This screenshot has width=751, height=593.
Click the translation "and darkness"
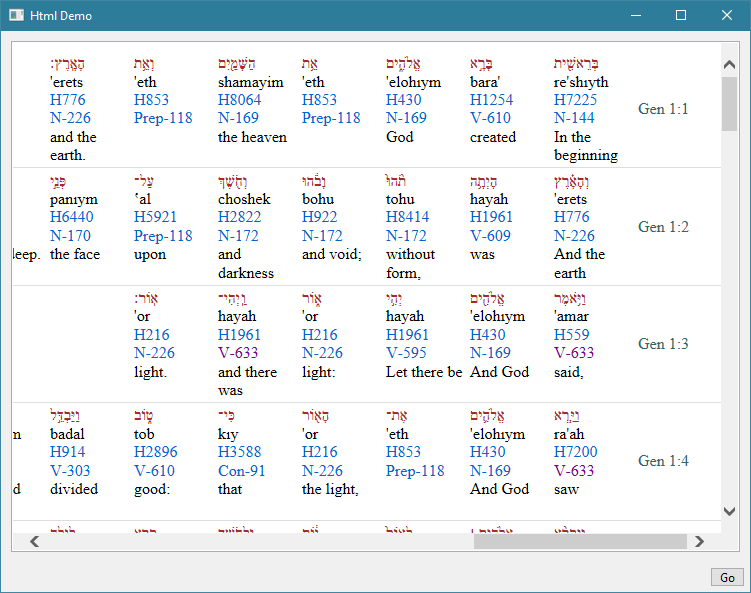pyautogui.click(x=246, y=263)
